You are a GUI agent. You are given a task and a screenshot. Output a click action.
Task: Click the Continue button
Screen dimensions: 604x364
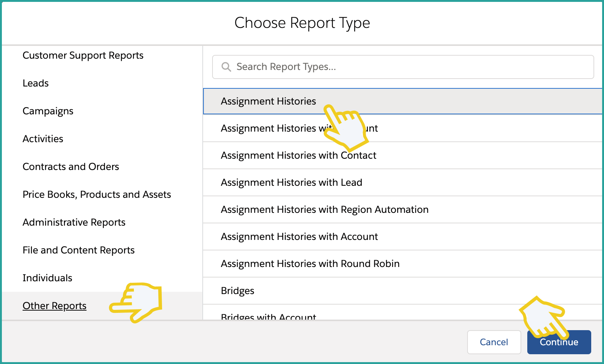tap(559, 342)
